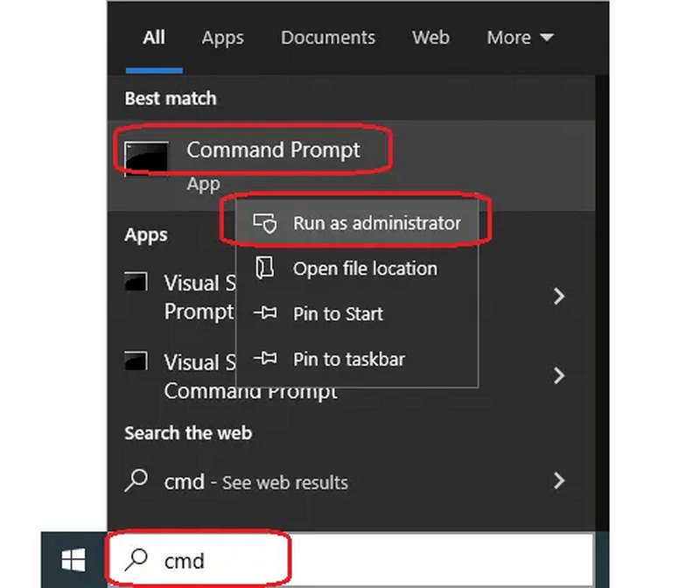The width and height of the screenshot is (700, 588).
Task: Click the folder icon for Open file location
Action: pos(264,268)
